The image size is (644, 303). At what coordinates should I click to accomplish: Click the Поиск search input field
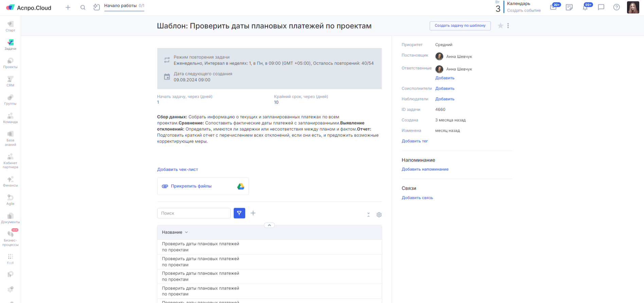pyautogui.click(x=194, y=213)
